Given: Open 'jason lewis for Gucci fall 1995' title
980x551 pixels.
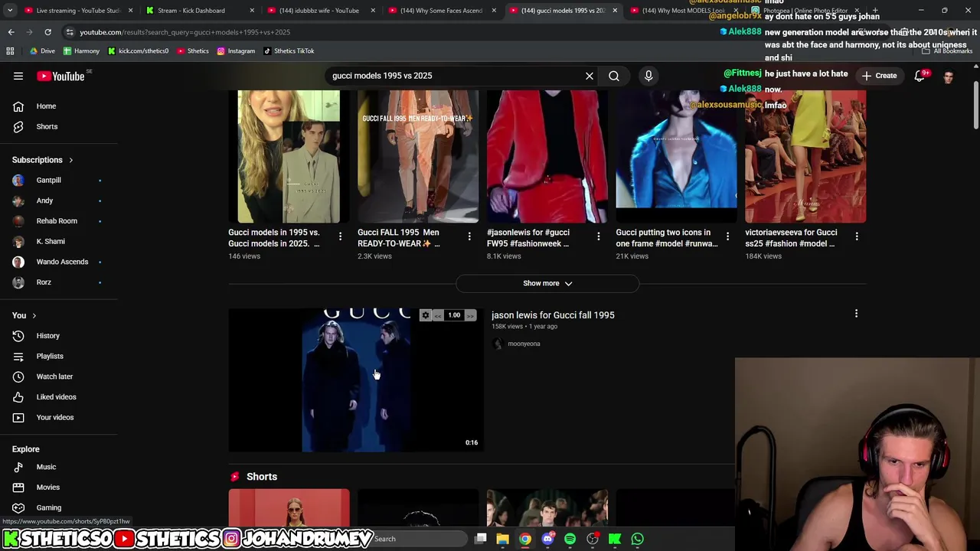Looking at the screenshot, I should click(553, 315).
